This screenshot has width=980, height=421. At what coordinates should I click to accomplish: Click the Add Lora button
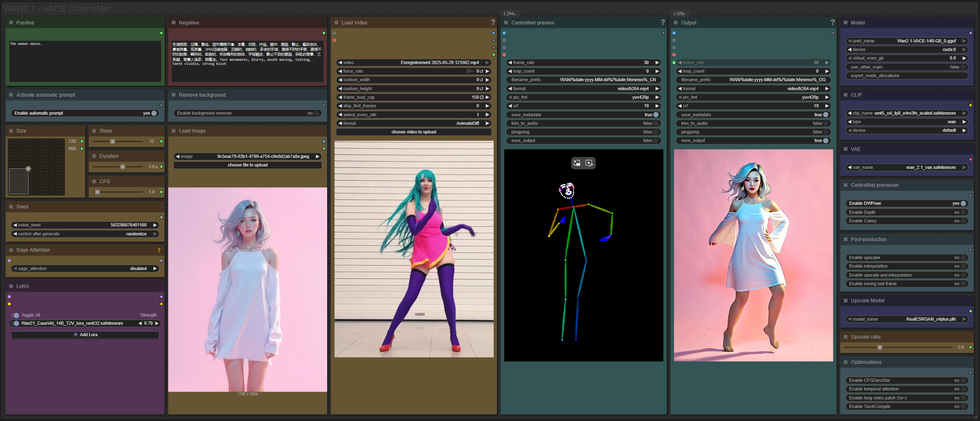tap(85, 335)
